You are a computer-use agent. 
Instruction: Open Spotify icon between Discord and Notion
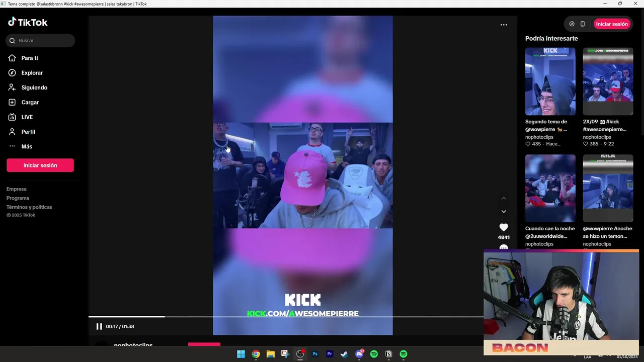(374, 354)
